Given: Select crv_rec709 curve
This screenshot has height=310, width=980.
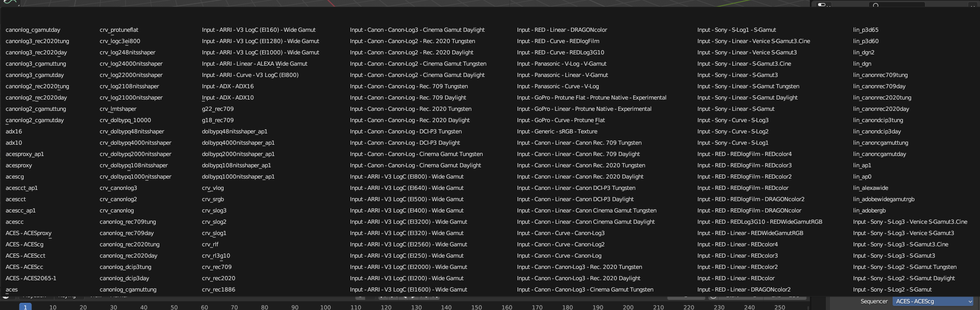Looking at the screenshot, I should pos(217,267).
